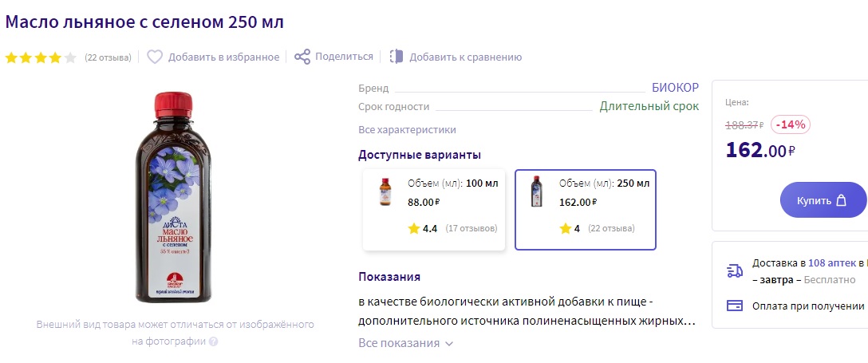This screenshot has height=363, width=868.
Task: Click the Показания heading
Action: click(389, 277)
